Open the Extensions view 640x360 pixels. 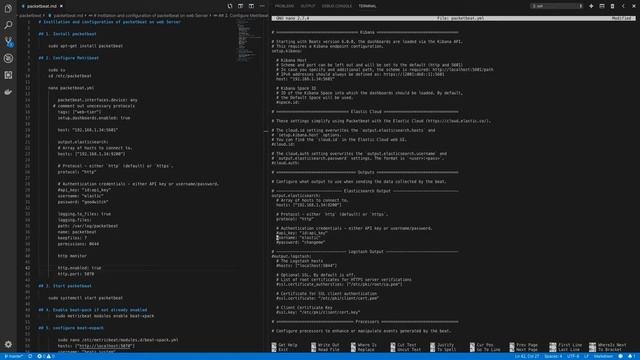click(8, 75)
